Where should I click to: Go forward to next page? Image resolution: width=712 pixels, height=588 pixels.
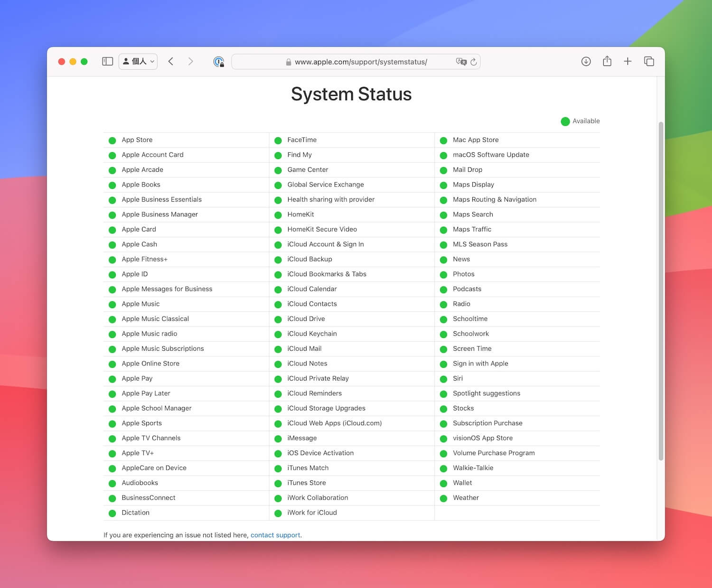coord(190,61)
